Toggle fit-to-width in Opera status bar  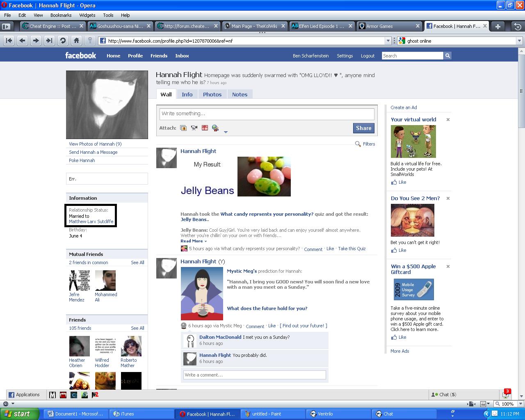tap(470, 404)
